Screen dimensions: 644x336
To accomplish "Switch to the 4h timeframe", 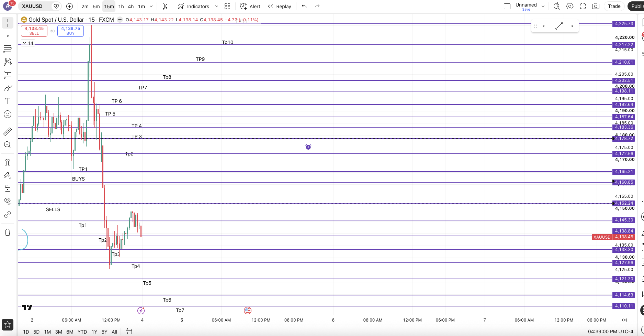I will click(131, 7).
